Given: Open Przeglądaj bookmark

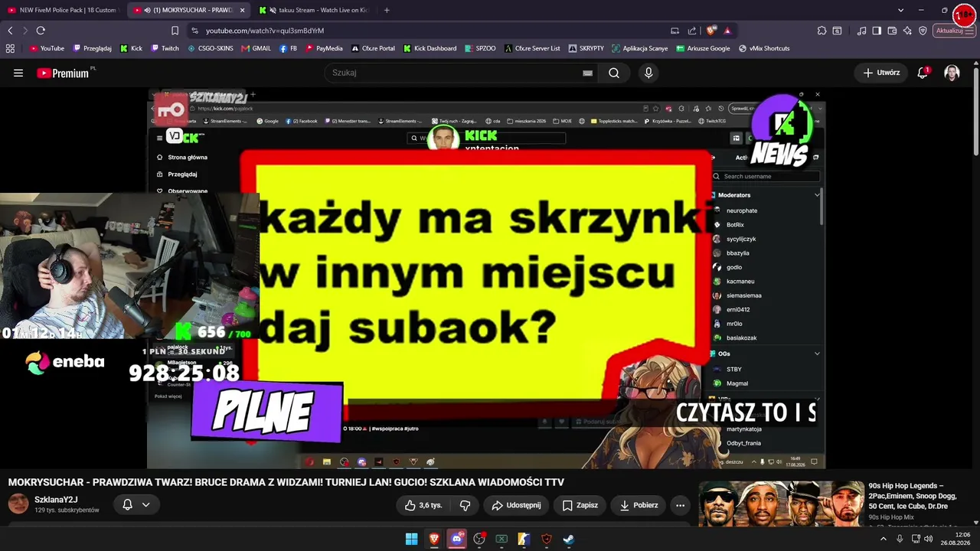Looking at the screenshot, I should 92,48.
